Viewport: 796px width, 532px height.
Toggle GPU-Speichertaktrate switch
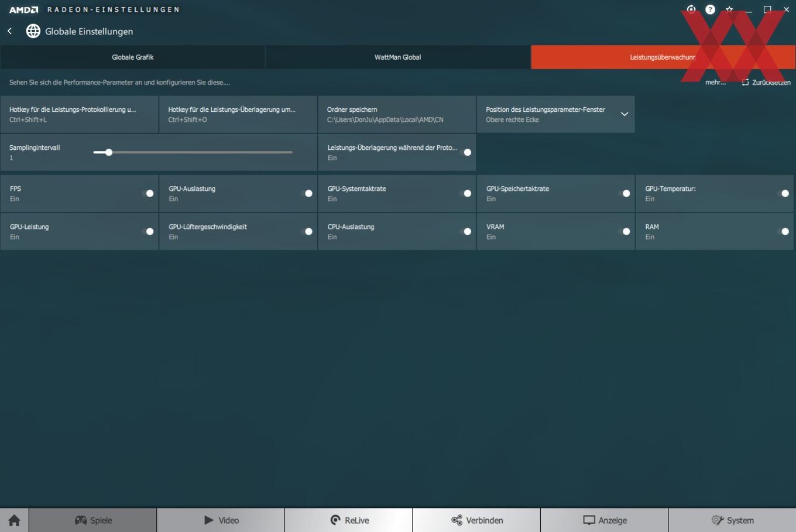click(624, 193)
